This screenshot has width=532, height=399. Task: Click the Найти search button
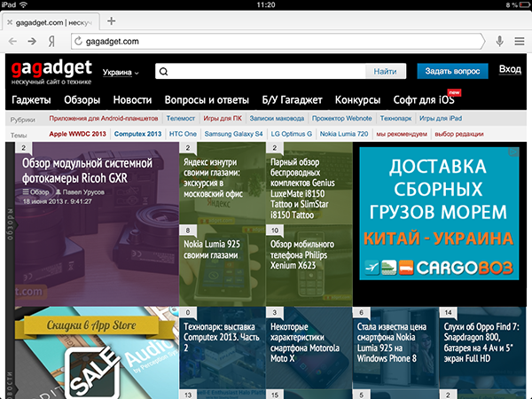click(x=386, y=71)
